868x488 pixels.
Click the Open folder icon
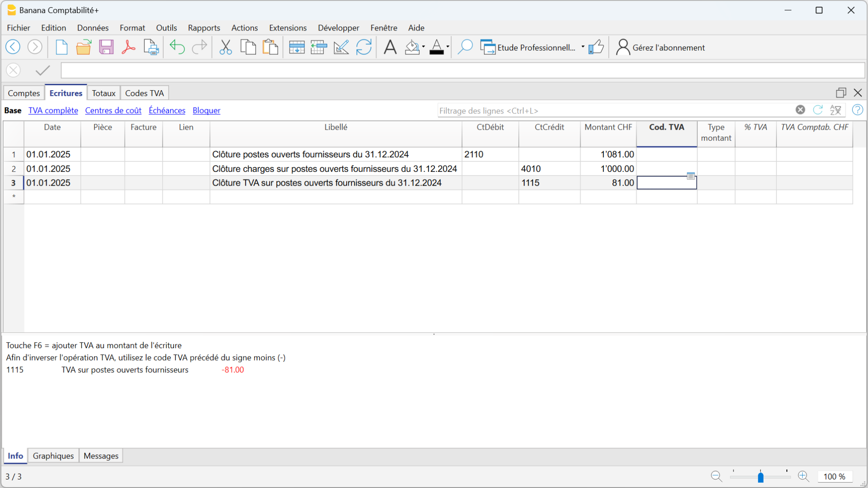(x=83, y=47)
